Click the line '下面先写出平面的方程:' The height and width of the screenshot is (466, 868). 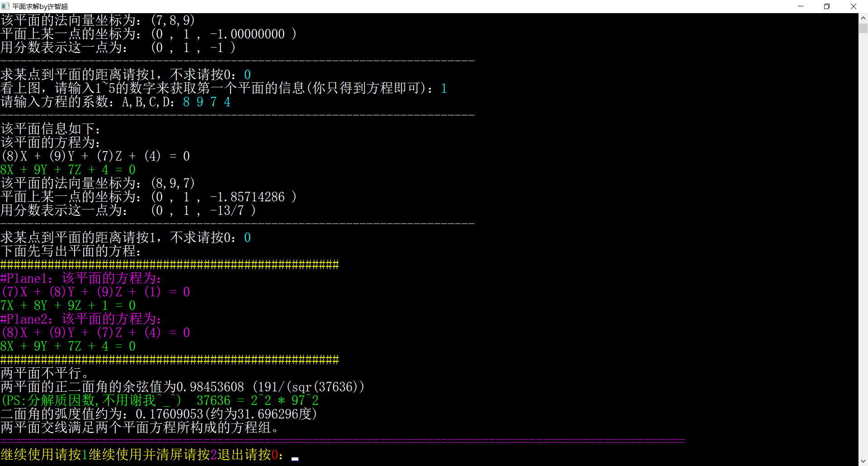click(71, 251)
